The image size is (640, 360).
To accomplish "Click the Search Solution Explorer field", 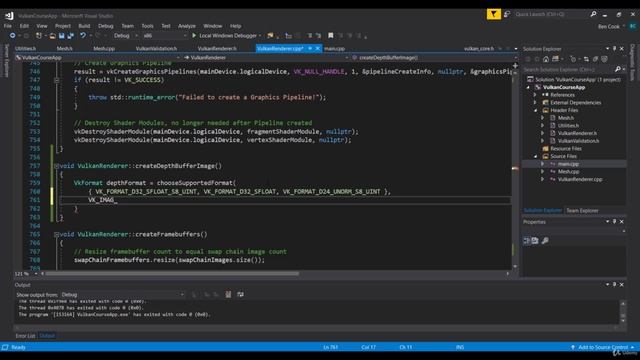I will click(x=568, y=69).
